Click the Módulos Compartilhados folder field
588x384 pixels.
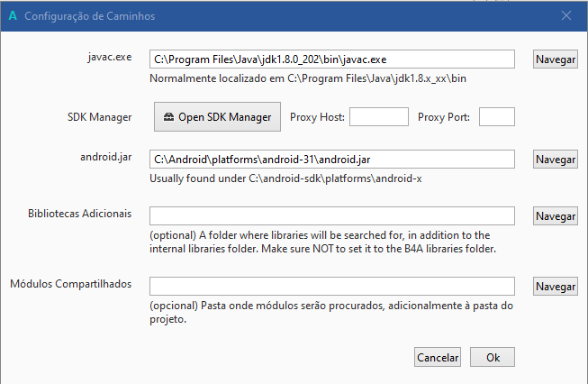pyautogui.click(x=331, y=286)
